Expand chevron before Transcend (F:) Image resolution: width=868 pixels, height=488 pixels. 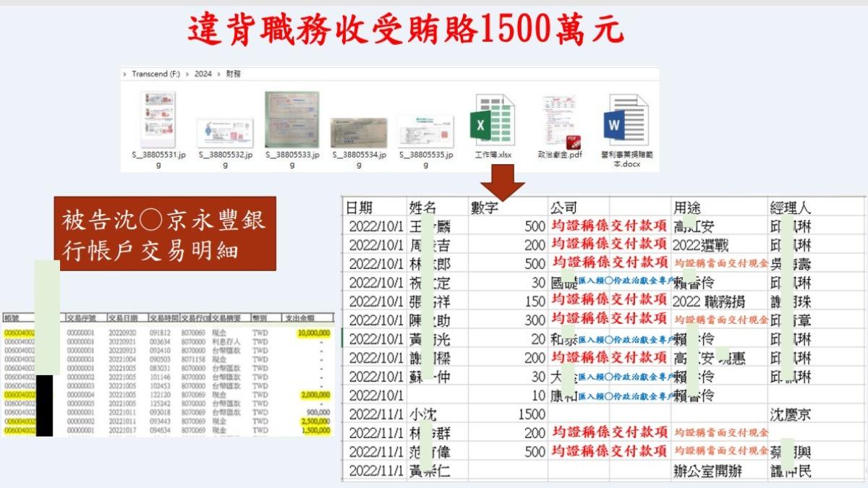coord(125,74)
